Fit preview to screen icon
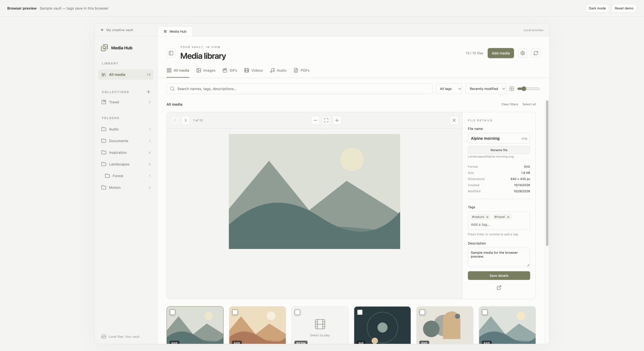This screenshot has width=644, height=351. point(326,120)
